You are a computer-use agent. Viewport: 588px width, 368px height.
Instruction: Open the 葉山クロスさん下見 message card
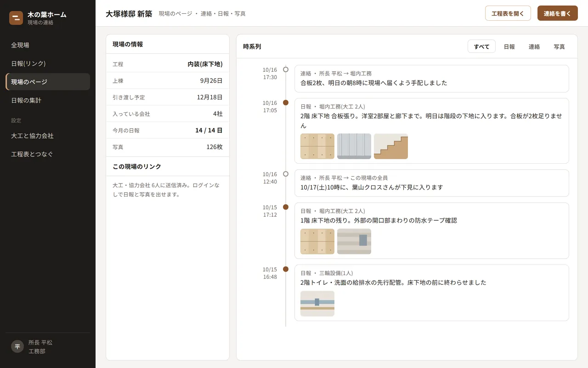click(x=432, y=183)
